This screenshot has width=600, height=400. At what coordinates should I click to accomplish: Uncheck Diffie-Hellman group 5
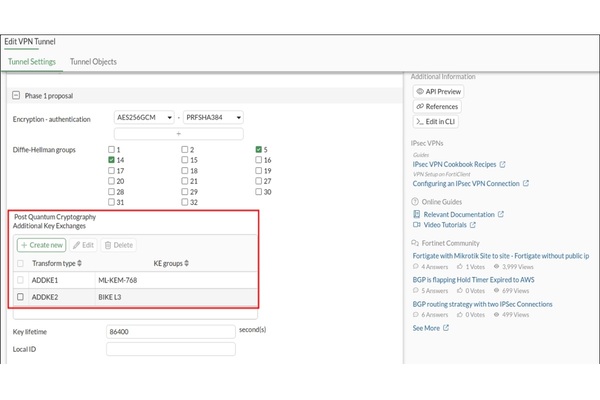click(259, 149)
